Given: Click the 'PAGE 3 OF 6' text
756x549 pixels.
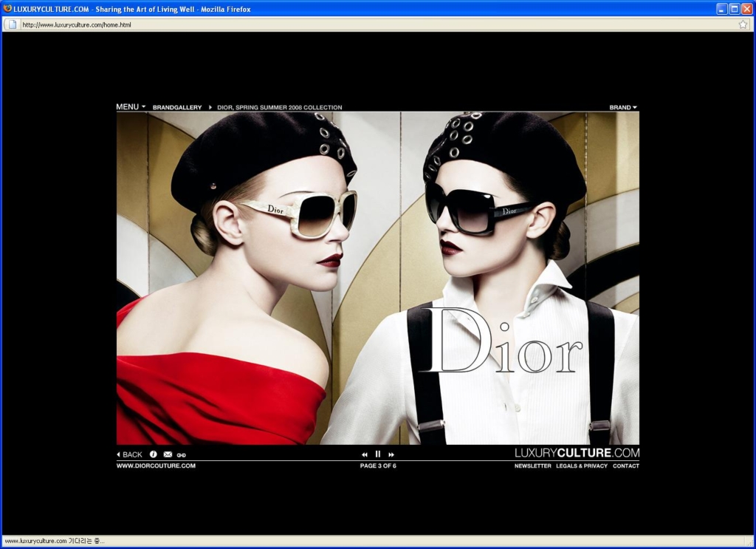Looking at the screenshot, I should (378, 466).
